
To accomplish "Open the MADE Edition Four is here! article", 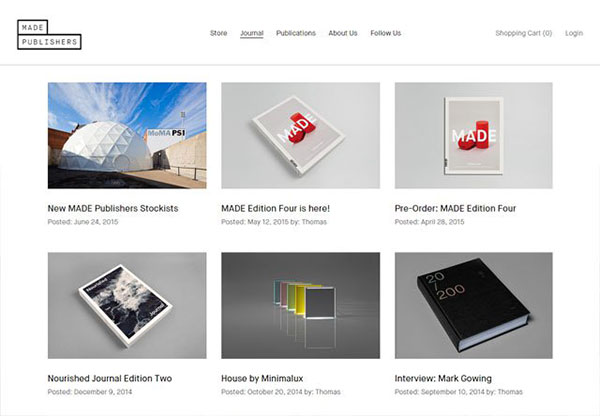I will pyautogui.click(x=276, y=209).
